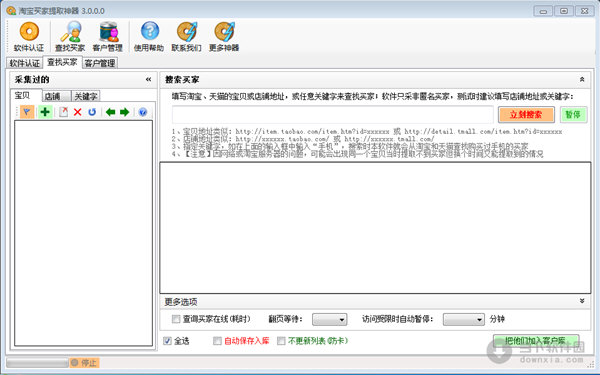Viewport: 600px width, 375px height.
Task: Click 把他们加入客户库 button
Action: pyautogui.click(x=536, y=341)
